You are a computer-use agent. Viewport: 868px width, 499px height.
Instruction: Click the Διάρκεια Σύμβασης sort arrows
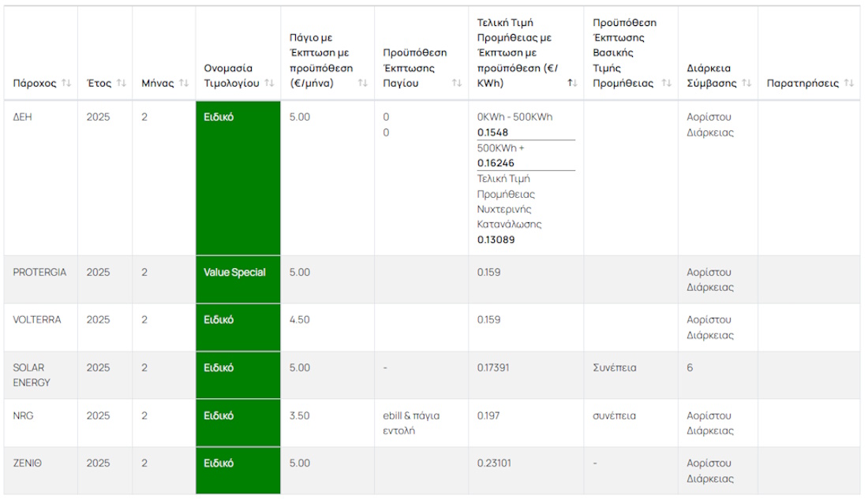[x=746, y=84]
